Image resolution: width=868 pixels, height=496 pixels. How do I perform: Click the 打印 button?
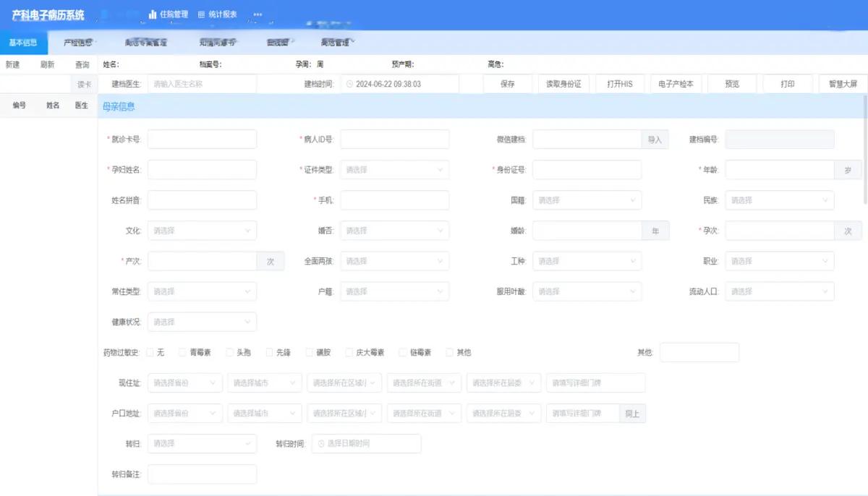click(x=788, y=84)
